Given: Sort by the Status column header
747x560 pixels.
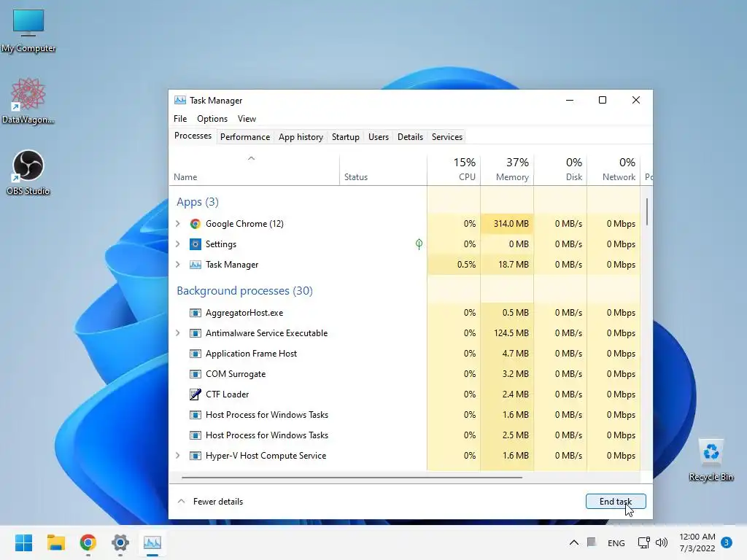Looking at the screenshot, I should pyautogui.click(x=384, y=169).
